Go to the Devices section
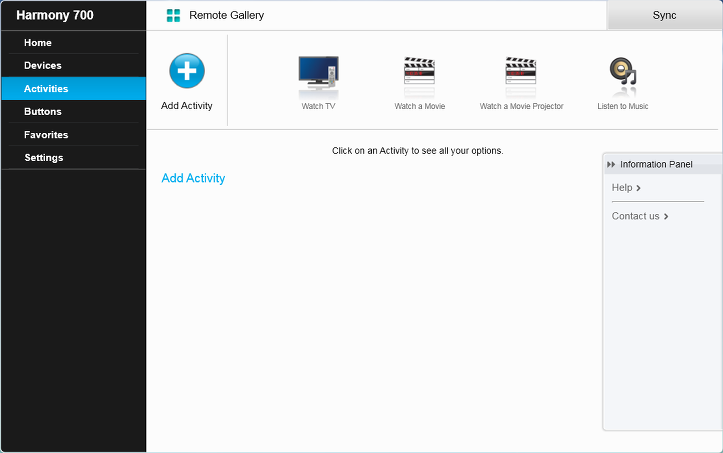 click(43, 66)
